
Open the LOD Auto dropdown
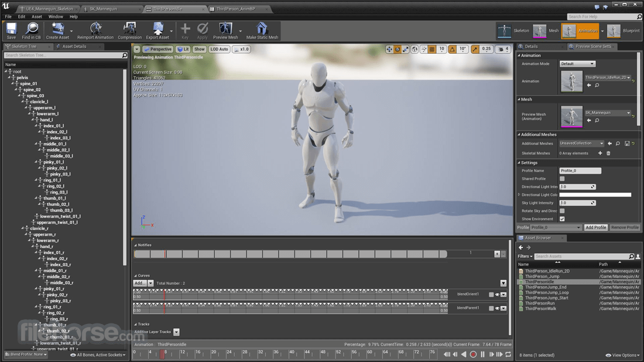click(x=219, y=49)
